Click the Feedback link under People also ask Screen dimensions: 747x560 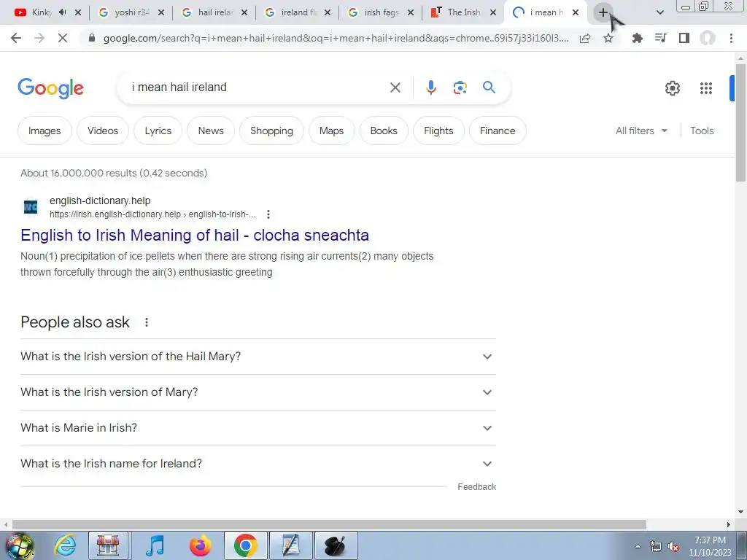[x=476, y=486]
